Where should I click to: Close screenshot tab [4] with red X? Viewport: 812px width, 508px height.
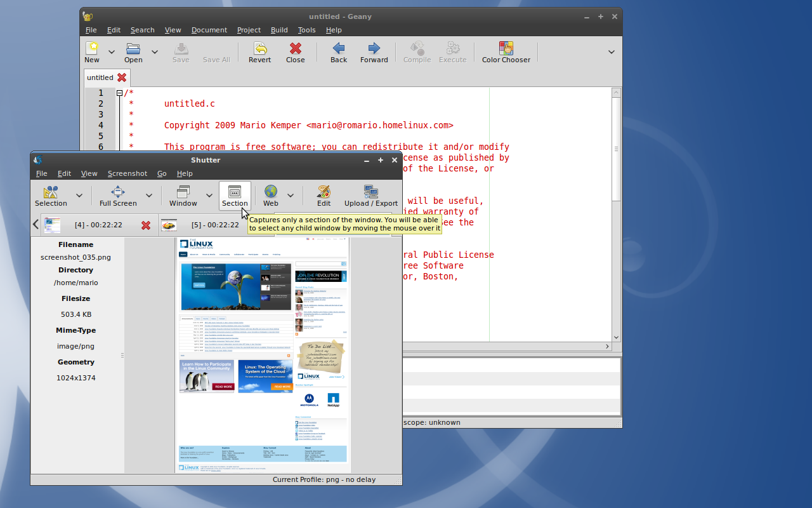pyautogui.click(x=146, y=225)
